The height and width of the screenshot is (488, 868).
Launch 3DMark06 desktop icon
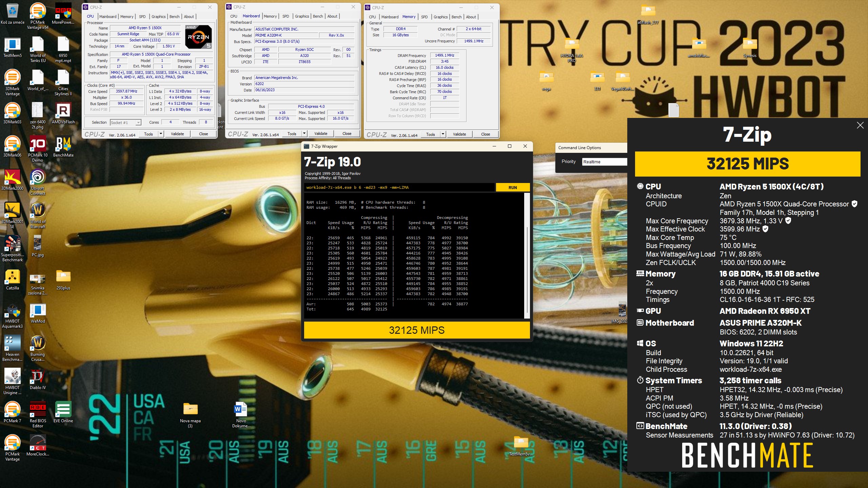(13, 147)
